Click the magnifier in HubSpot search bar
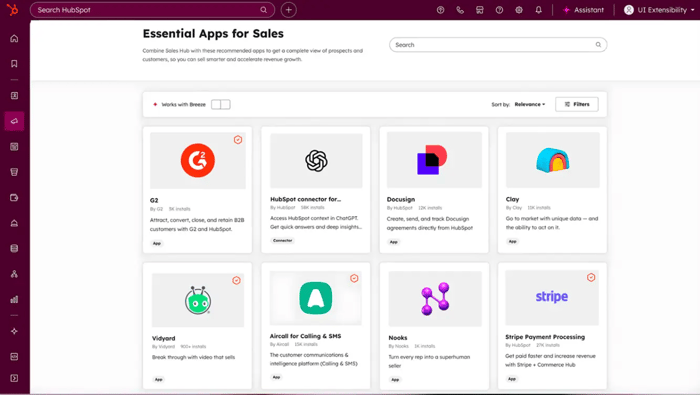The height and width of the screenshot is (395, 700). tap(264, 10)
